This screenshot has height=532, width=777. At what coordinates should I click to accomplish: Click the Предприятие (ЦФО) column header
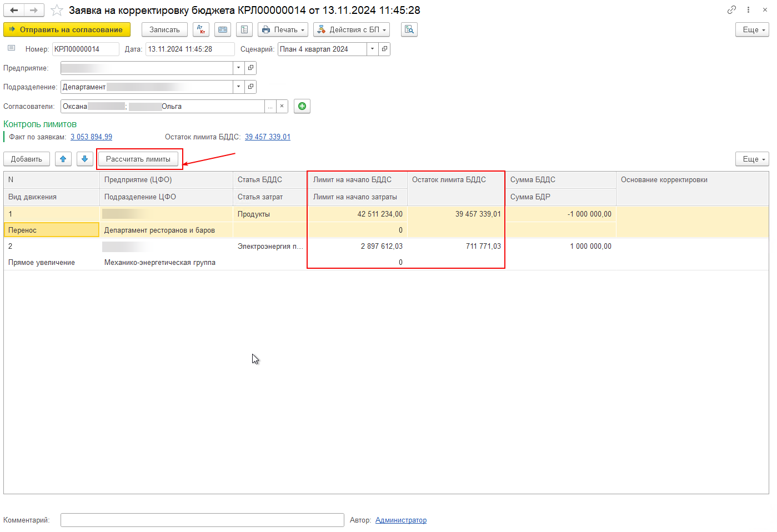(x=166, y=179)
